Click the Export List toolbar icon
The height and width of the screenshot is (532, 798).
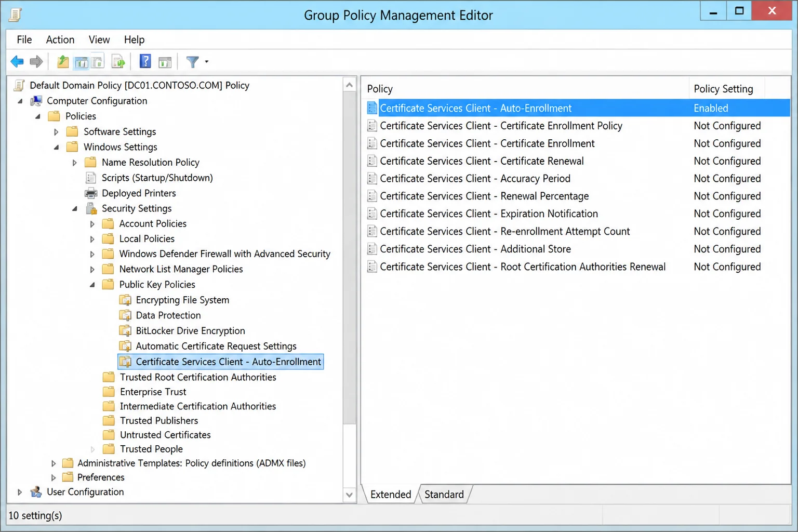point(118,62)
